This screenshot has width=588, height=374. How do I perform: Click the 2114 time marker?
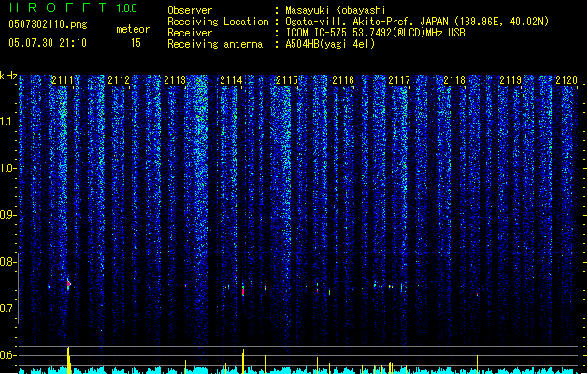pyautogui.click(x=231, y=80)
